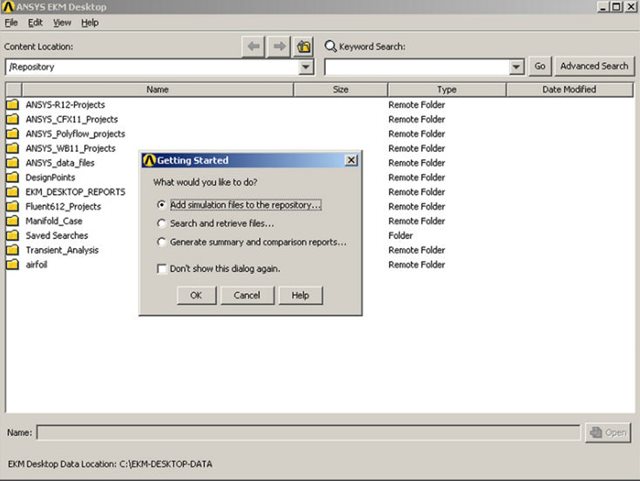Sort by the Size column header
This screenshot has width=640, height=481.
coord(340,89)
